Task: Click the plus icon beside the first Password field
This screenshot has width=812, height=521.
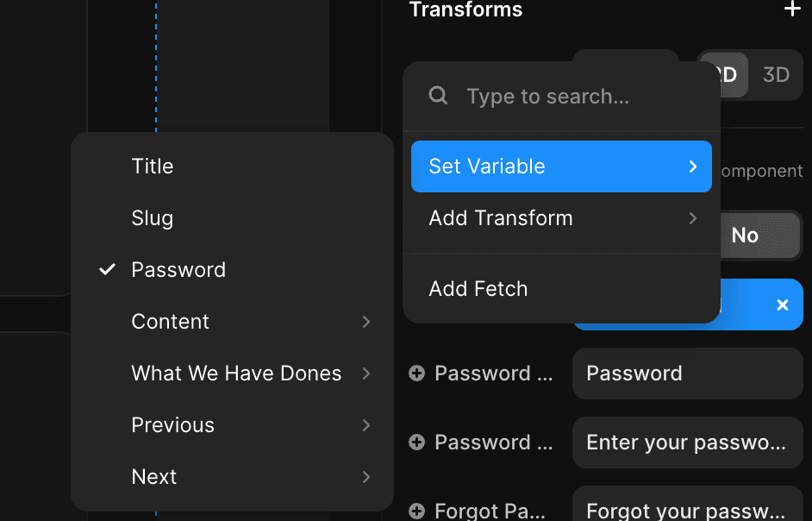Action: (x=417, y=373)
